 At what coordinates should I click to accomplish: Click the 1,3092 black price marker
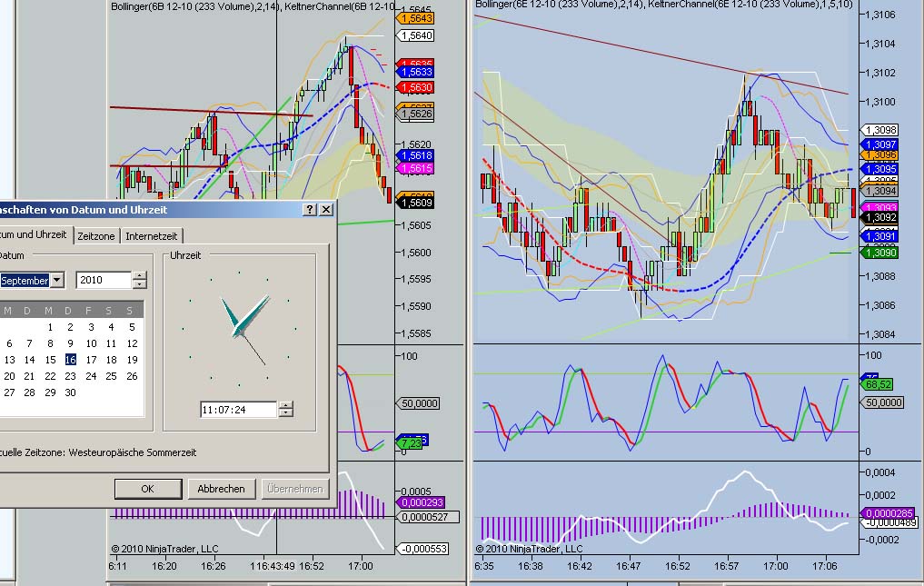tap(880, 217)
